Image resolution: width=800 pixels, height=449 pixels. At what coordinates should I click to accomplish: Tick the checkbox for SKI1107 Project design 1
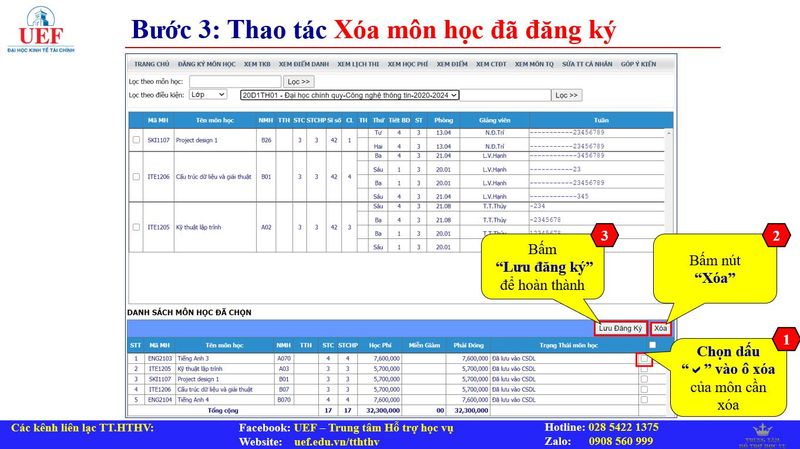point(137,141)
